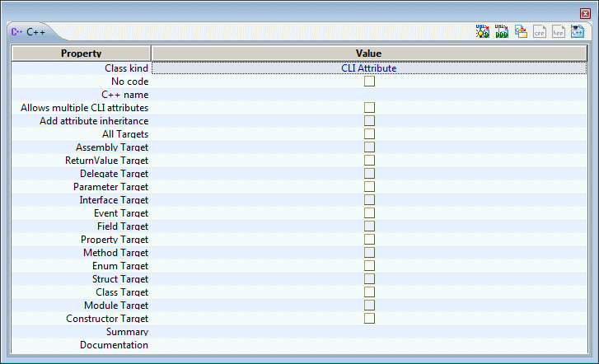Select the C++ name property label
This screenshot has height=364, width=599.
pyautogui.click(x=124, y=95)
